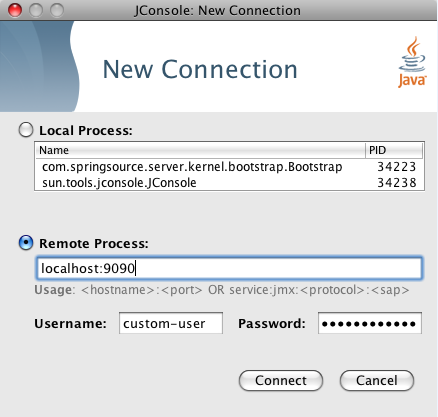Screen dimensions: 438x417
Task: Select the Remote Process radio button
Action: 26,243
